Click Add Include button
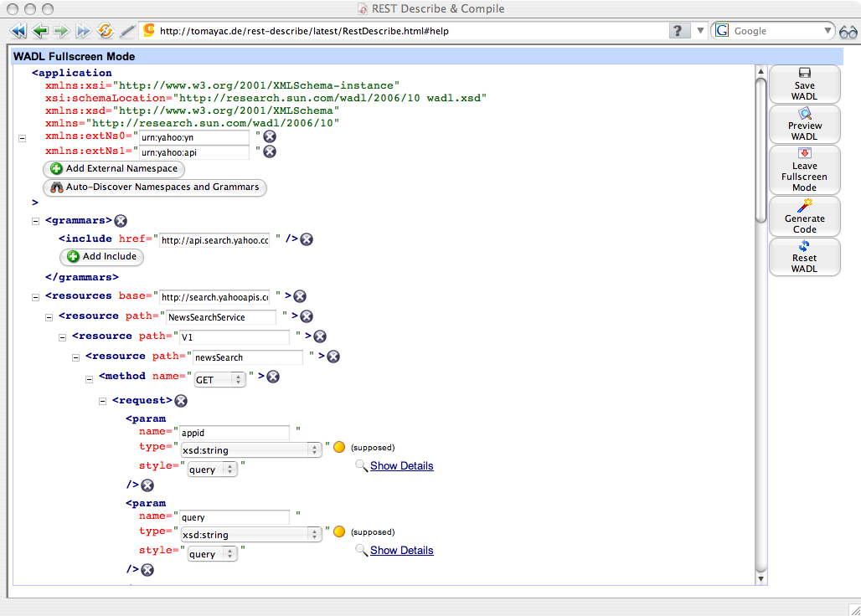861x616 pixels. pyautogui.click(x=101, y=257)
